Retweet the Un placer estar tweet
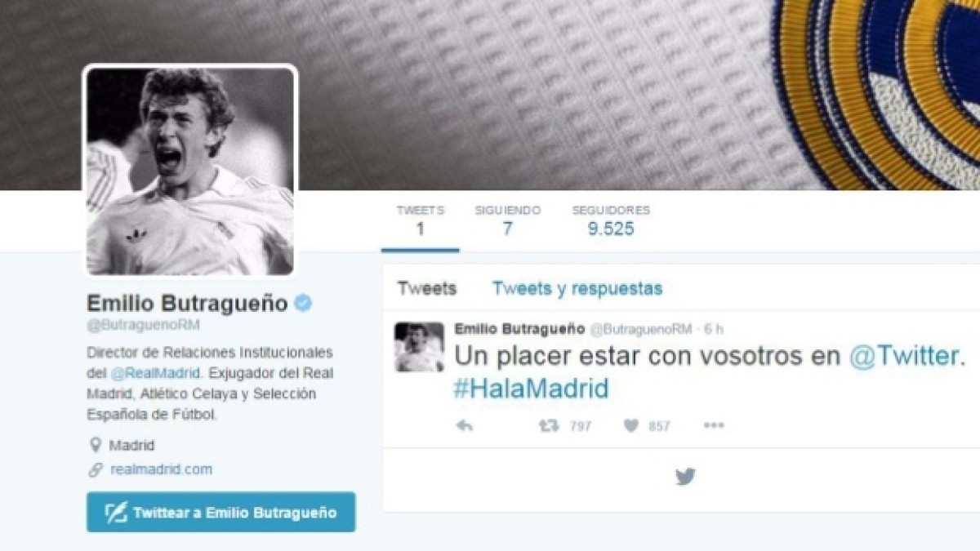 [x=549, y=425]
